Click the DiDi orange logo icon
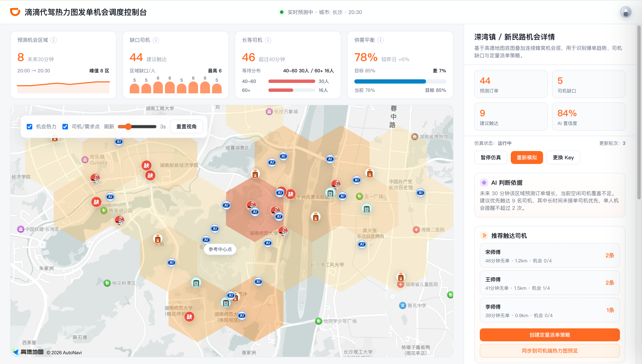 pyautogui.click(x=15, y=12)
